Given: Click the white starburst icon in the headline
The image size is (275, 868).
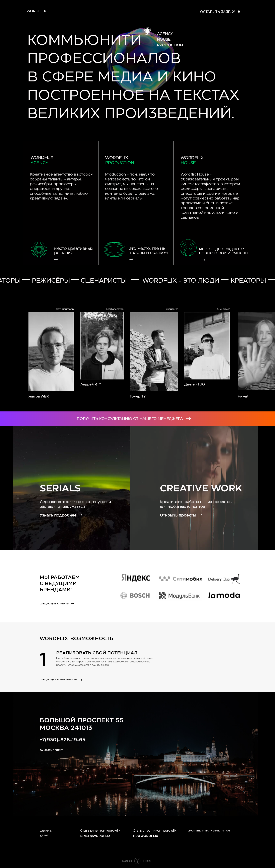Looking at the screenshot, I should pyautogui.click(x=147, y=31).
